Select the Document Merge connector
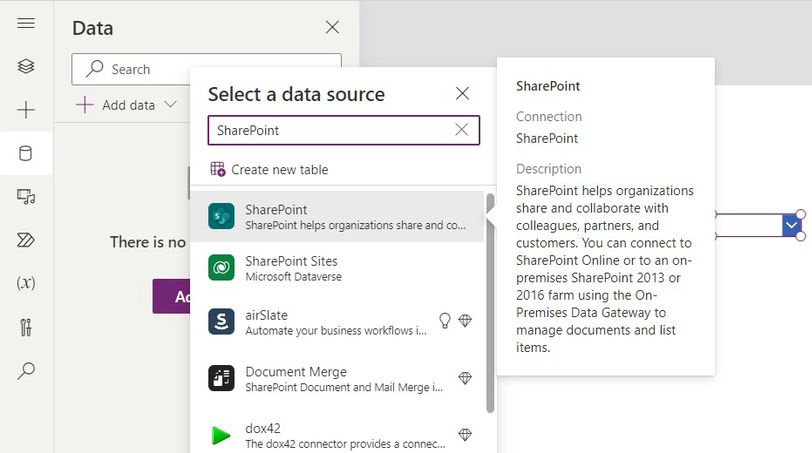Viewport: 812px width, 453px height. 336,379
